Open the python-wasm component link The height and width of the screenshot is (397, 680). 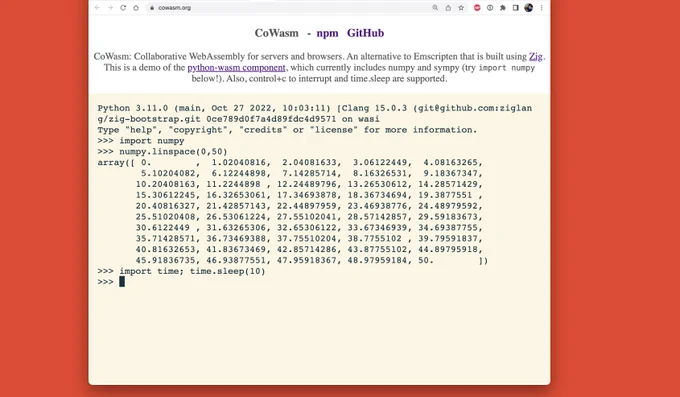(236, 68)
